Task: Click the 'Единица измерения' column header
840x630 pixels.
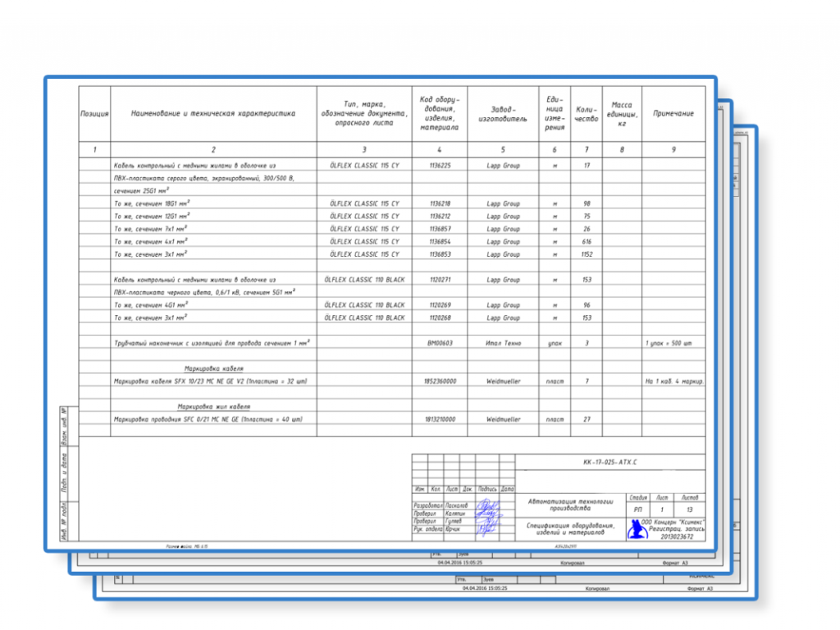Action: click(x=555, y=113)
